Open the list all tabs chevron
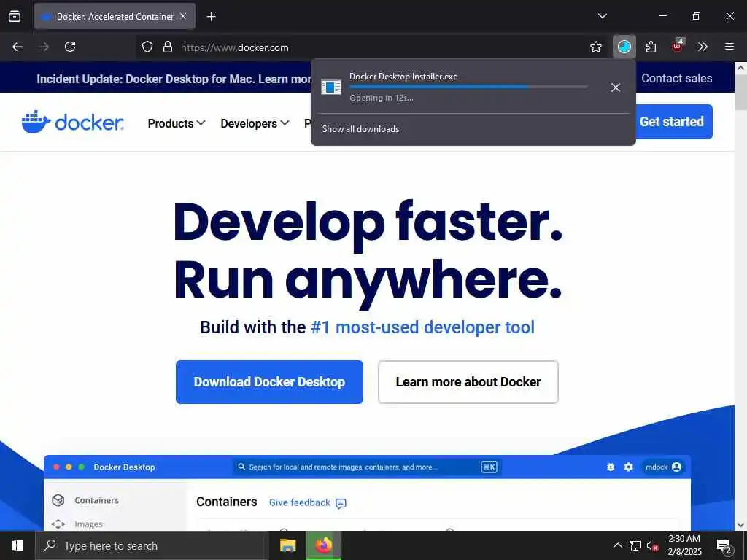747x560 pixels. [x=602, y=16]
